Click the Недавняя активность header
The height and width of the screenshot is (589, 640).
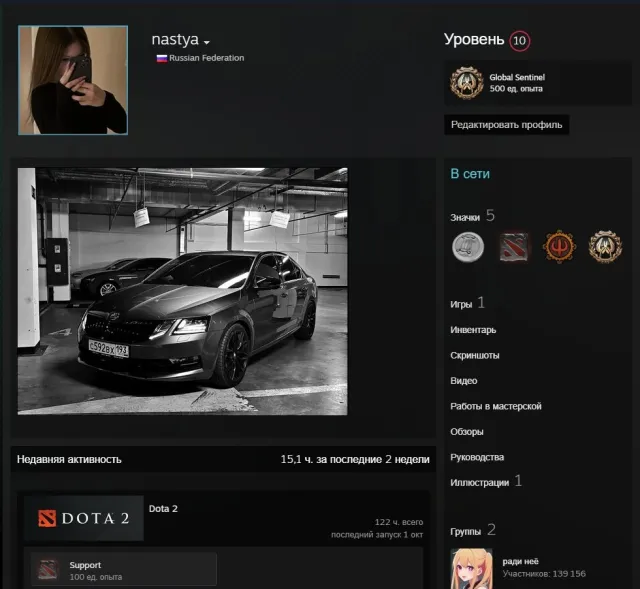(x=69, y=460)
